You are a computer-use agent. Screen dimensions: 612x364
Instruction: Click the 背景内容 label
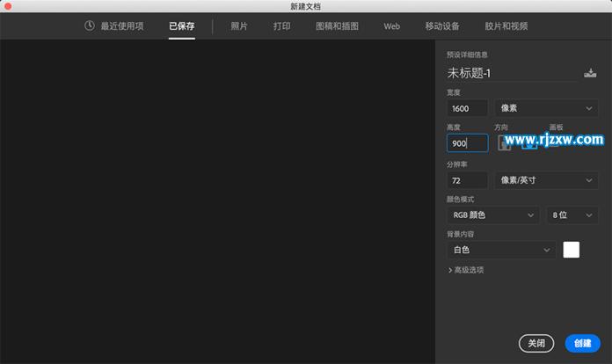460,234
